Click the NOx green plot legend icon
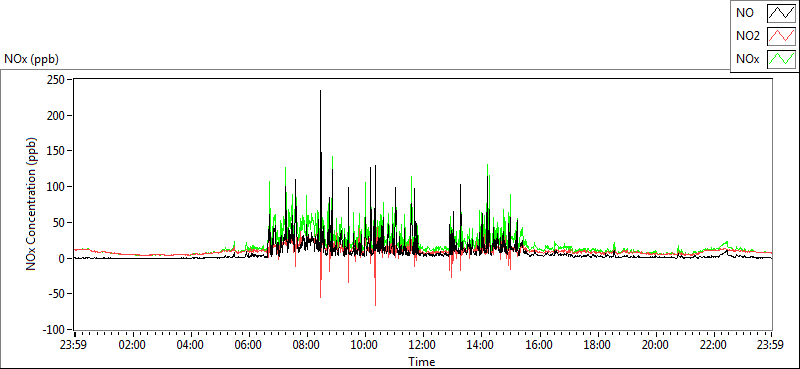This screenshot has width=800, height=369. point(781,60)
